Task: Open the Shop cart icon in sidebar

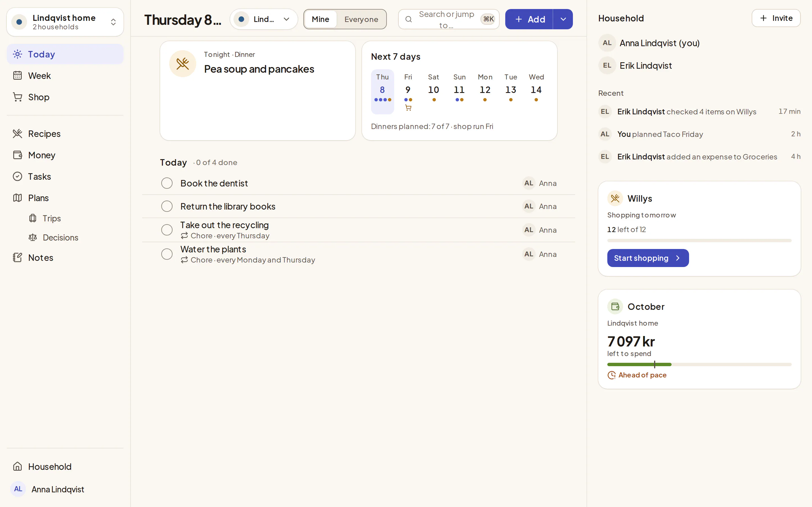Action: coord(17,97)
